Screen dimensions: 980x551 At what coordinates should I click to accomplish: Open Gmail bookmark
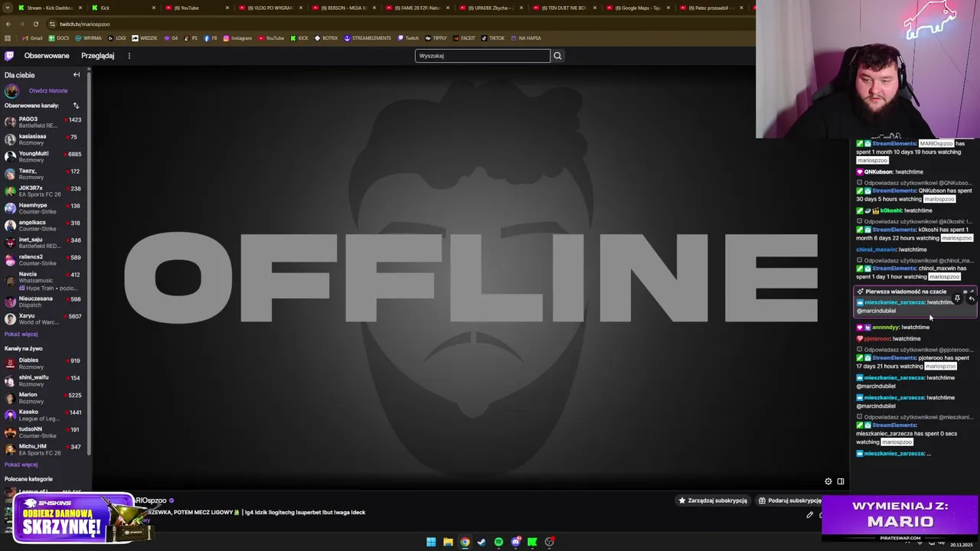(x=32, y=38)
